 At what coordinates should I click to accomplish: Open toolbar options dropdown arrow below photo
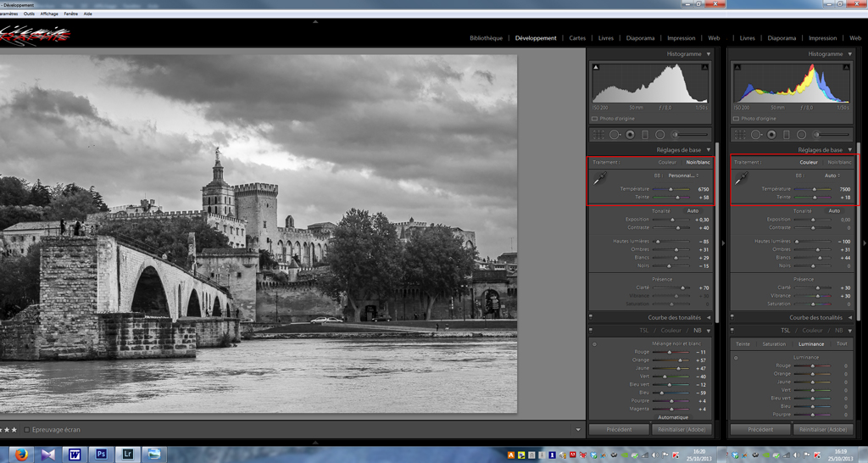click(x=578, y=430)
